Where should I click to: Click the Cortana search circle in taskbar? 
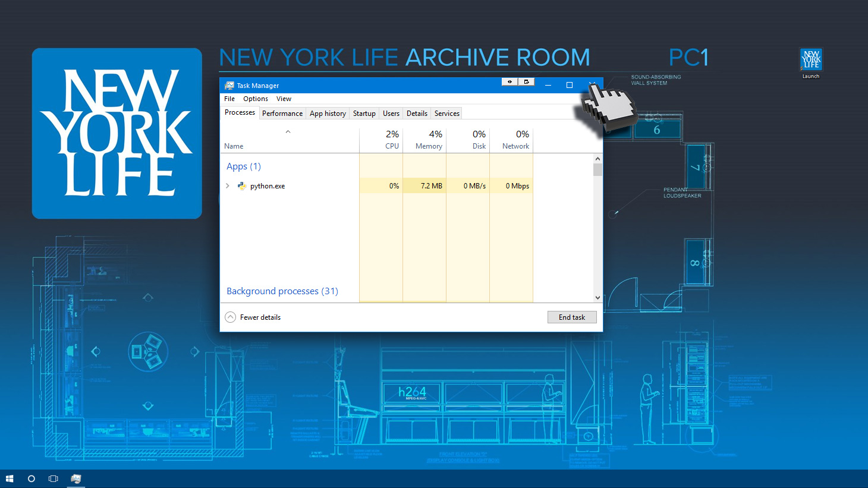click(32, 478)
